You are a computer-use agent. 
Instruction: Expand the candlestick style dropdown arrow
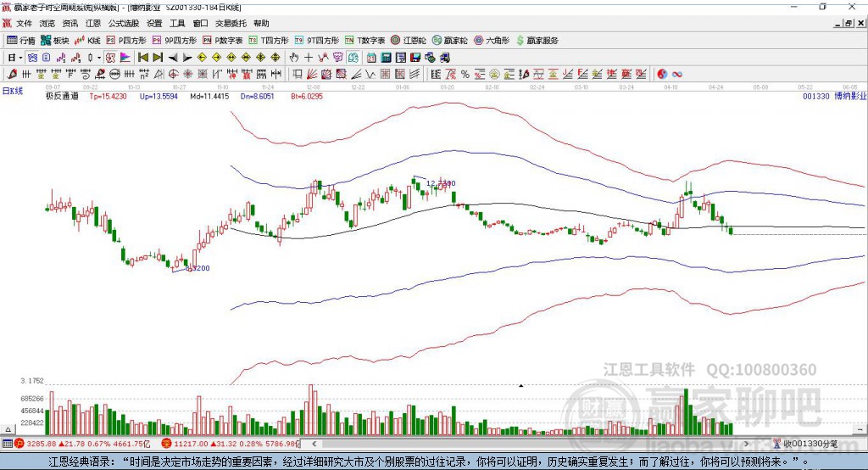[99, 58]
